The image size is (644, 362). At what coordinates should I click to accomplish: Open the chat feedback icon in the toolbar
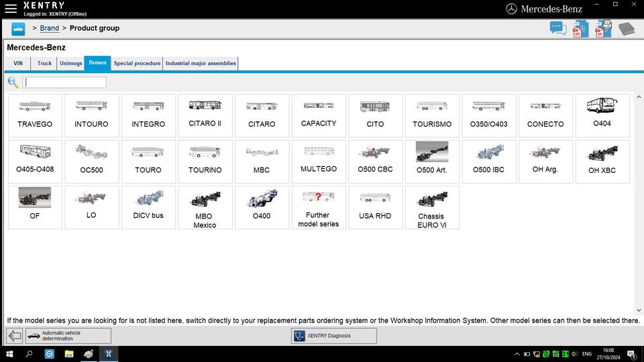click(557, 28)
